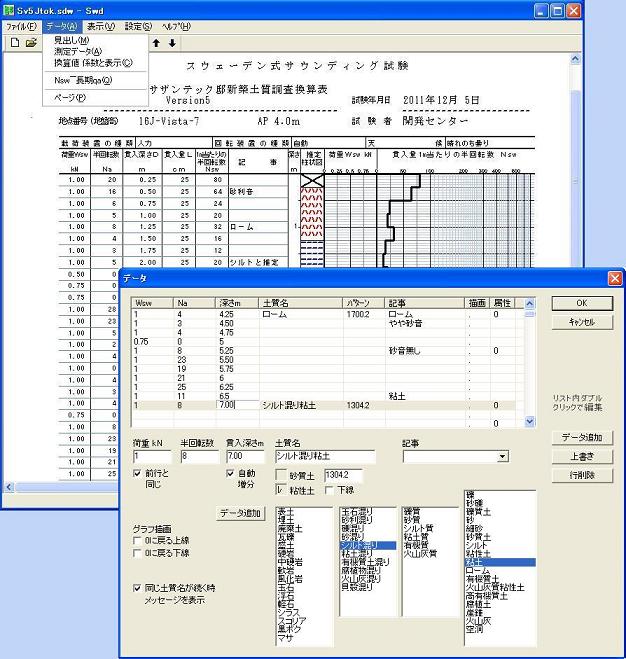This screenshot has width=626, height=659.
Task: Click the down arrow toolbar icon
Action: click(172, 43)
